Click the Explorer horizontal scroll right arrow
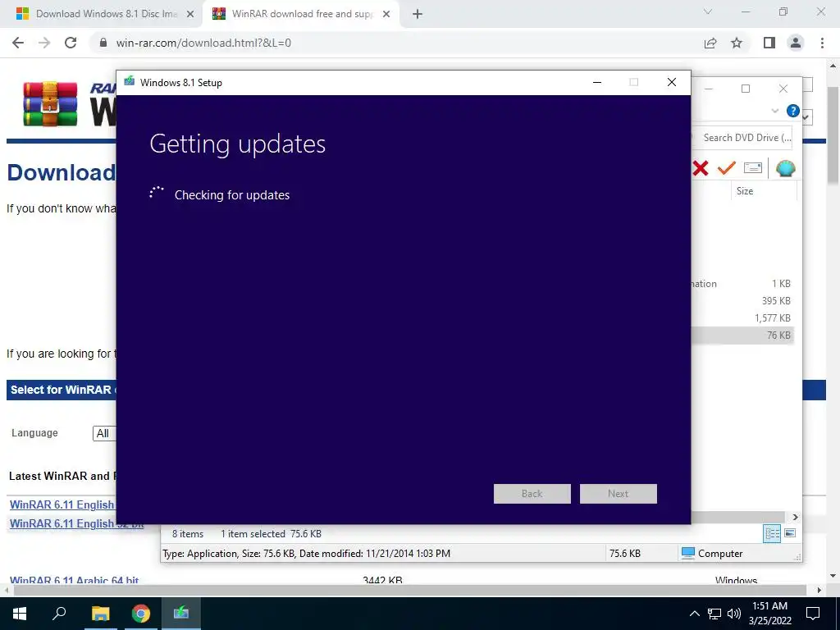This screenshot has width=840, height=630. tap(795, 517)
